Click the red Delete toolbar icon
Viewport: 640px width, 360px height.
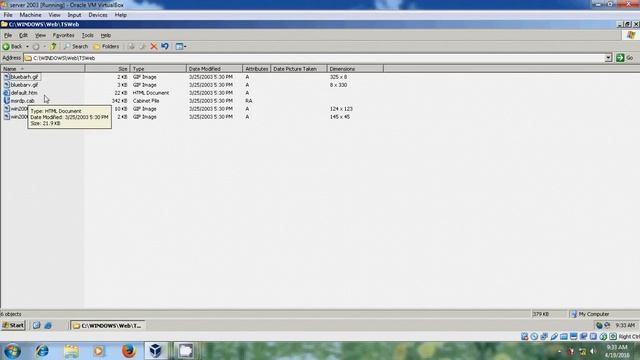point(153,47)
